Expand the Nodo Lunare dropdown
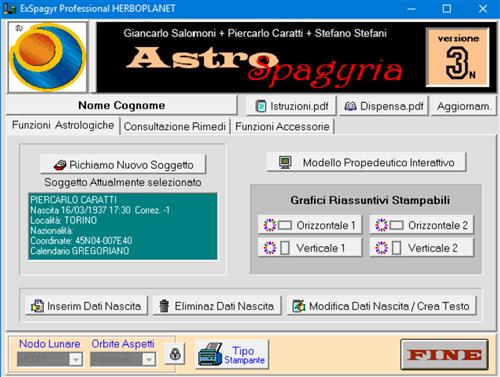The width and height of the screenshot is (500, 377). point(76,359)
